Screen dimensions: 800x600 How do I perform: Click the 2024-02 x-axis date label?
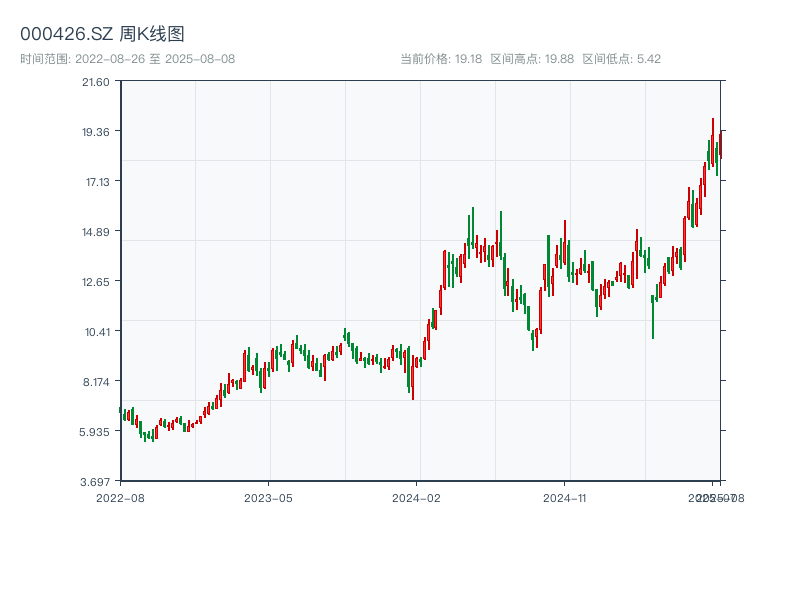pos(417,497)
